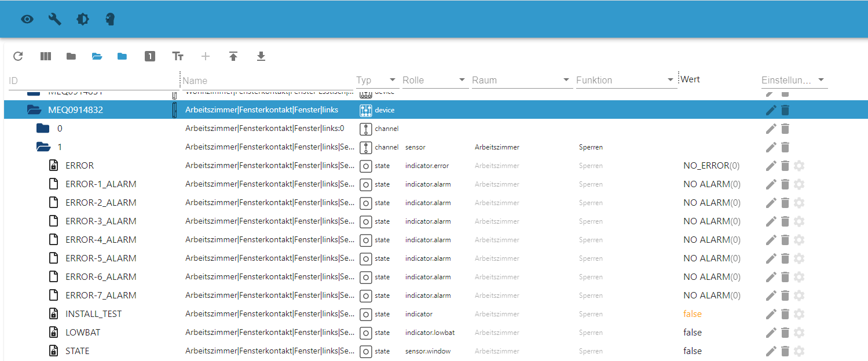The width and height of the screenshot is (868, 361).
Task: Click the NO ALARM(0) value of ERROR-7_ALARM
Action: (712, 296)
